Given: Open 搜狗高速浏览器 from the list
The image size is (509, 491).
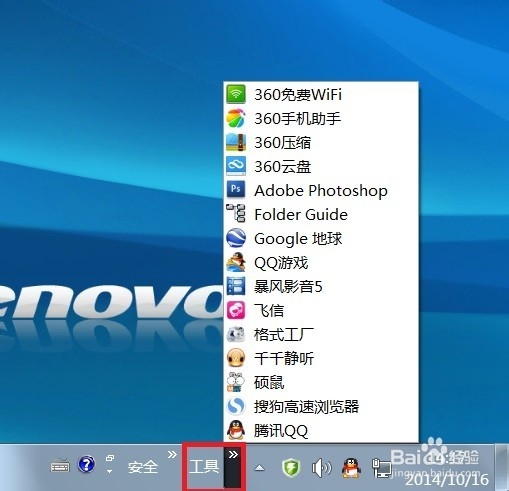Looking at the screenshot, I should [x=321, y=406].
